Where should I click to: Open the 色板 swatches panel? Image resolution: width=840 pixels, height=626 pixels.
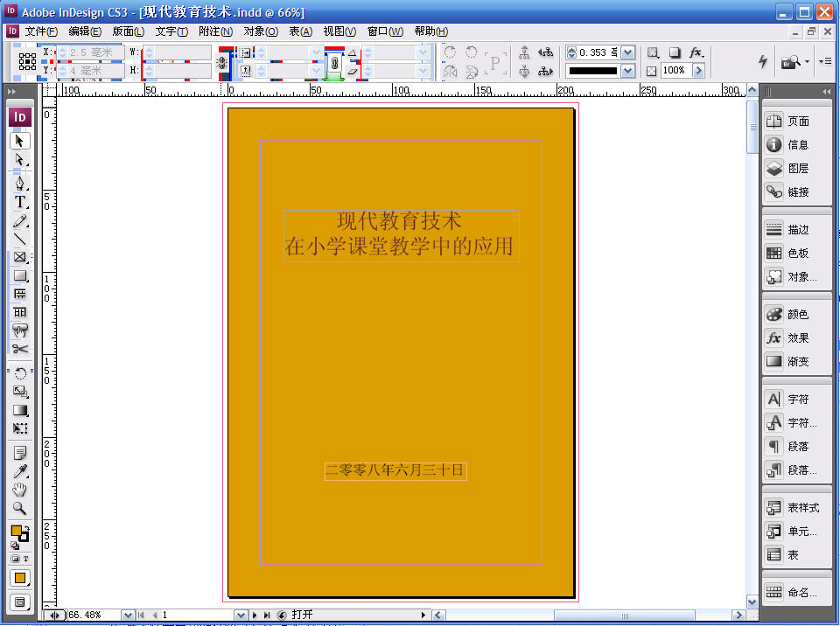(797, 254)
